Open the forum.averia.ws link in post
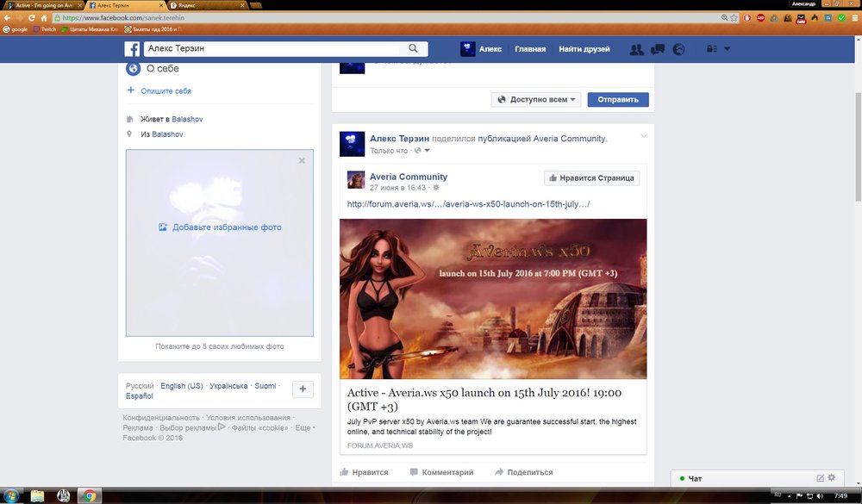 (x=468, y=204)
